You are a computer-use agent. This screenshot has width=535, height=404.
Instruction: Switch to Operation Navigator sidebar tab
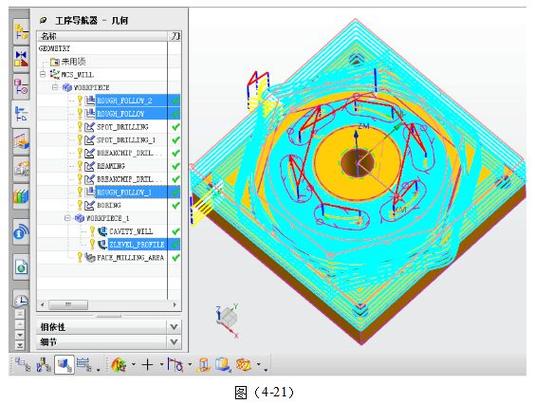point(21,114)
